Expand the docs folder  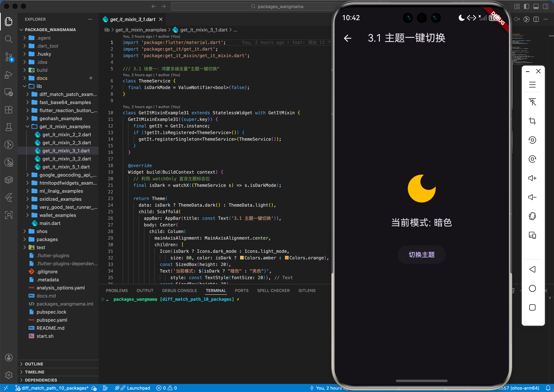click(x=42, y=78)
